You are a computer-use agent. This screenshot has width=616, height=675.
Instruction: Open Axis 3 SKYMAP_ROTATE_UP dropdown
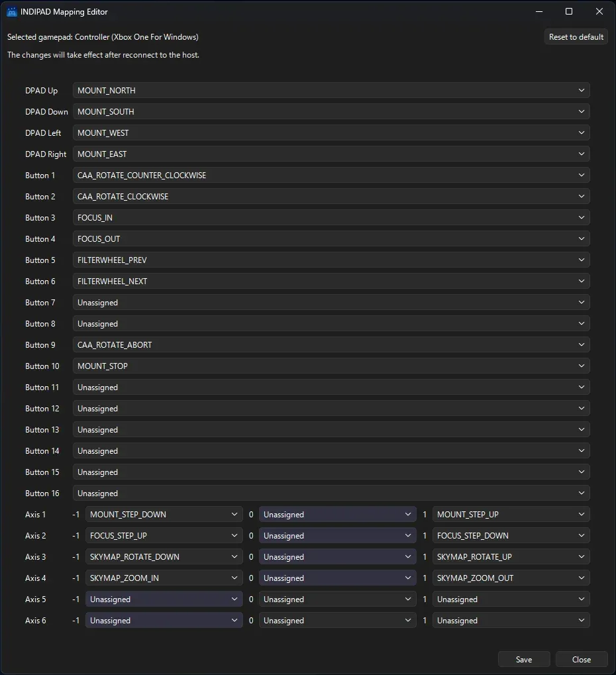tap(511, 556)
